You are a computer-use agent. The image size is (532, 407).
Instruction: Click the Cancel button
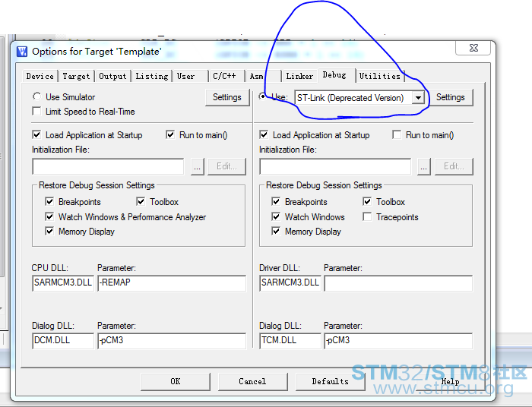252,382
